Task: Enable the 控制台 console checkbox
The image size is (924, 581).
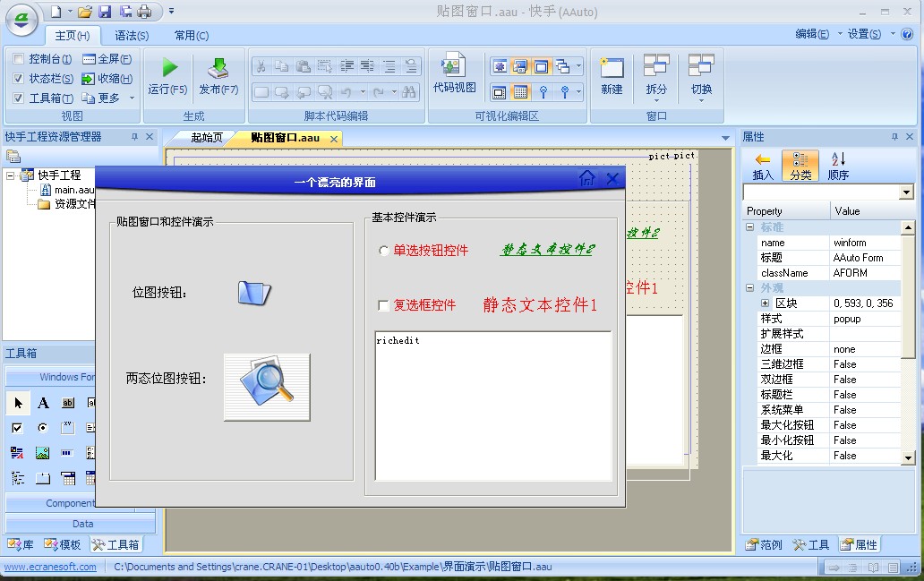Action: 18,59
